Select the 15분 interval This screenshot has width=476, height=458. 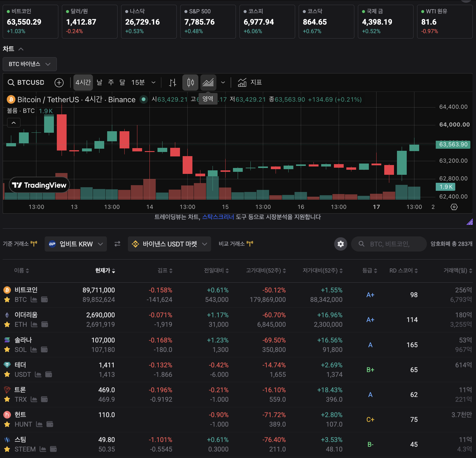tap(138, 82)
